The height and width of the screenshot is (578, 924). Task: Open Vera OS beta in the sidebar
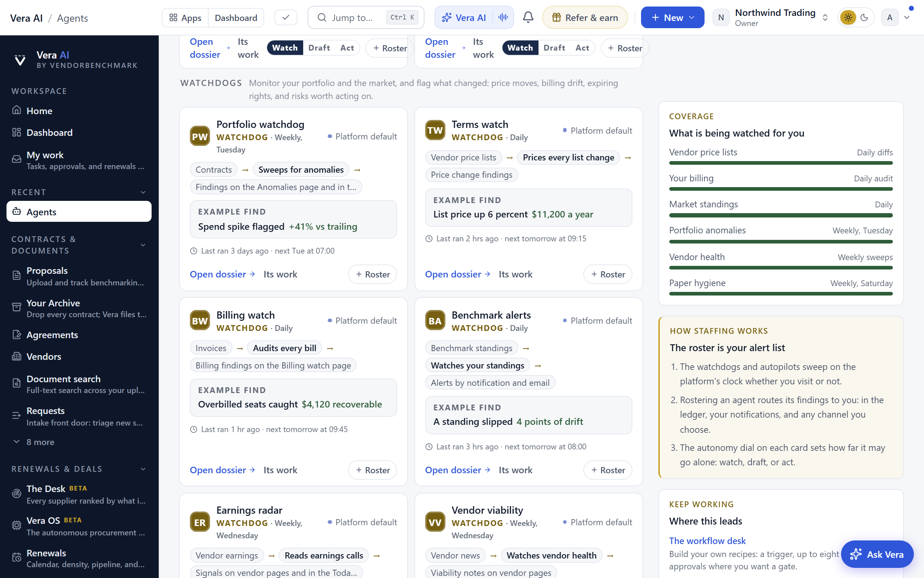(x=79, y=526)
